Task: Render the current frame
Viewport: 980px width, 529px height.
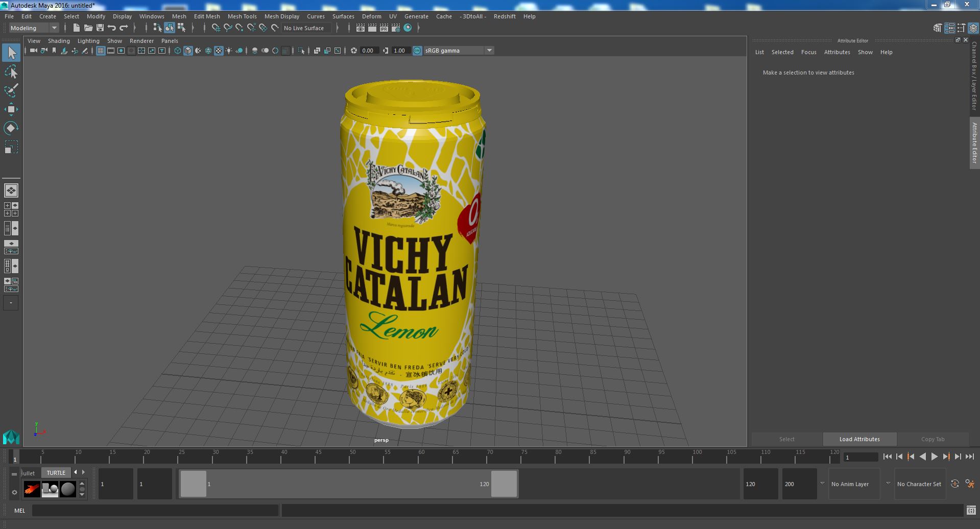Action: [372, 28]
